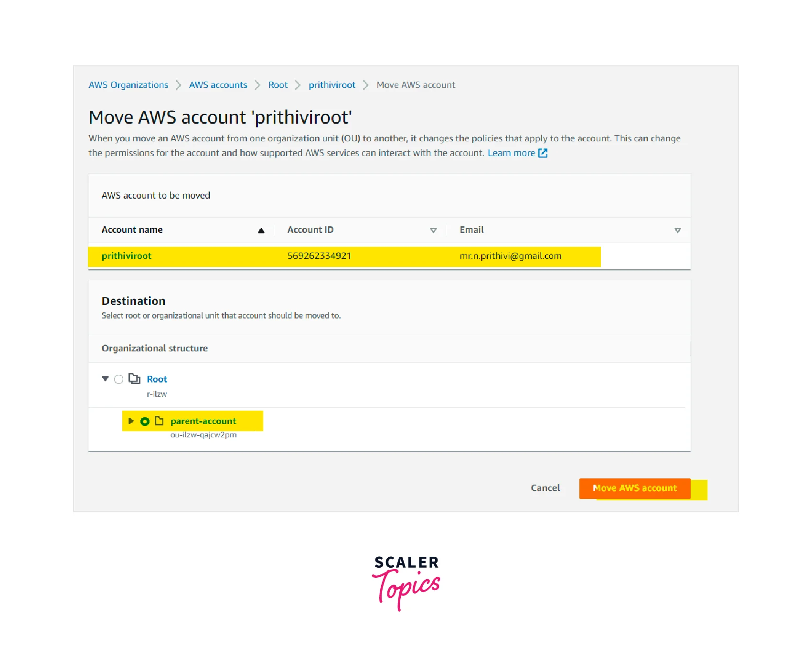Click the Email column sort arrow
812x657 pixels.
pyautogui.click(x=677, y=231)
